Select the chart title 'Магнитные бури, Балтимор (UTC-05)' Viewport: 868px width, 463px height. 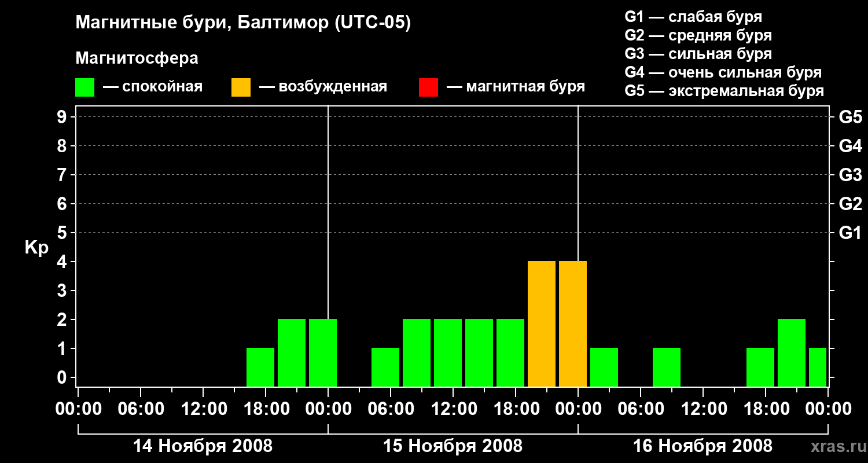tap(243, 23)
